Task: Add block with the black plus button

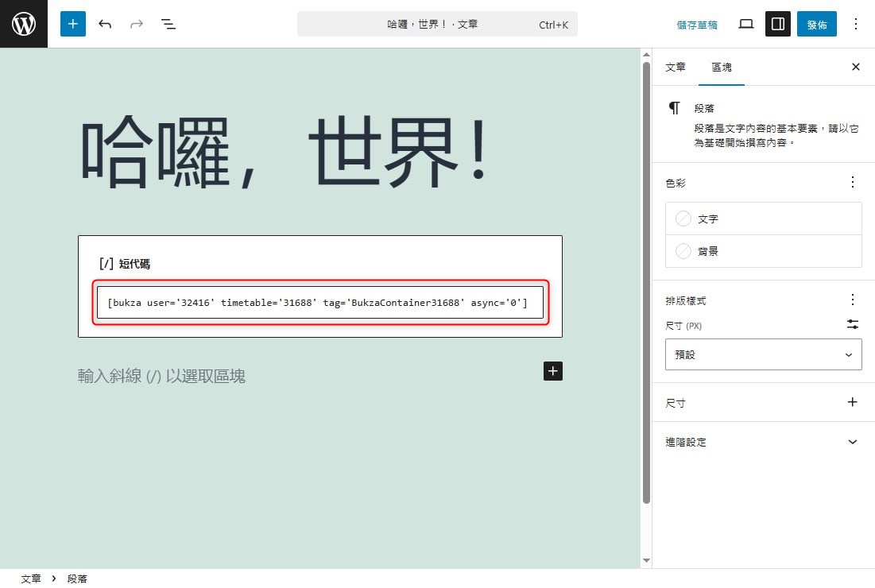Action: coord(553,370)
